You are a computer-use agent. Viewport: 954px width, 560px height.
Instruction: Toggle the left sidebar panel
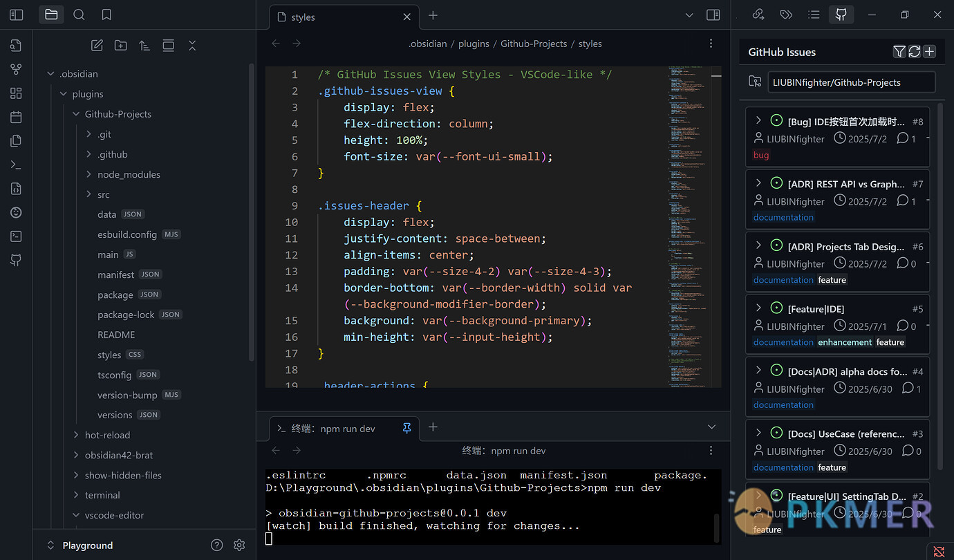[16, 15]
